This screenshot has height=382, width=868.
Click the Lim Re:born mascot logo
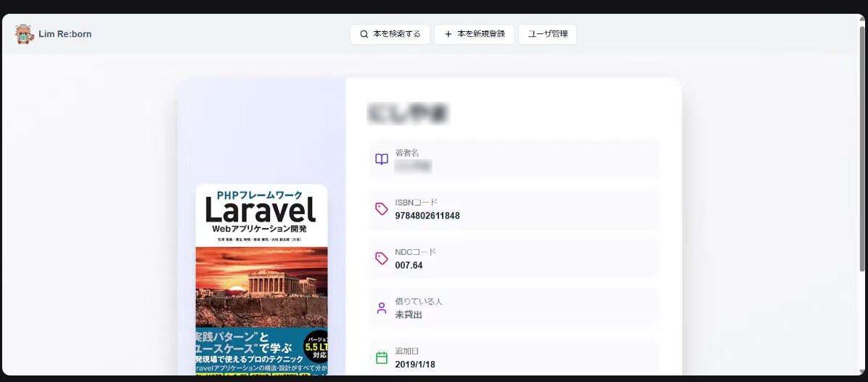point(25,34)
